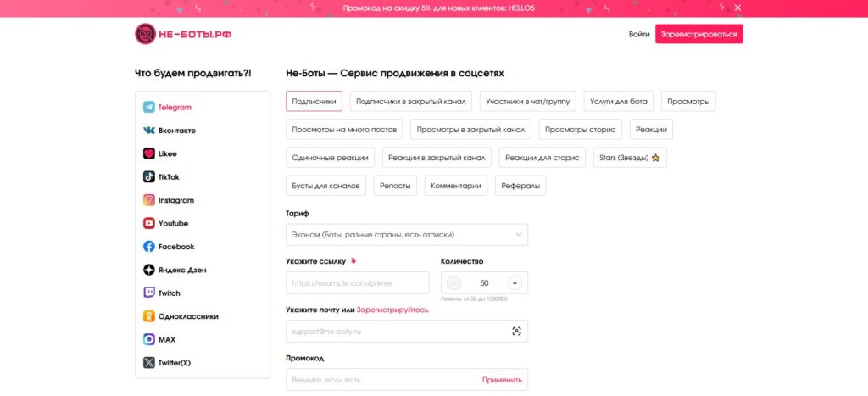Open the Яндекс Дзен icon
The height and width of the screenshot is (396, 868).
coord(149,271)
